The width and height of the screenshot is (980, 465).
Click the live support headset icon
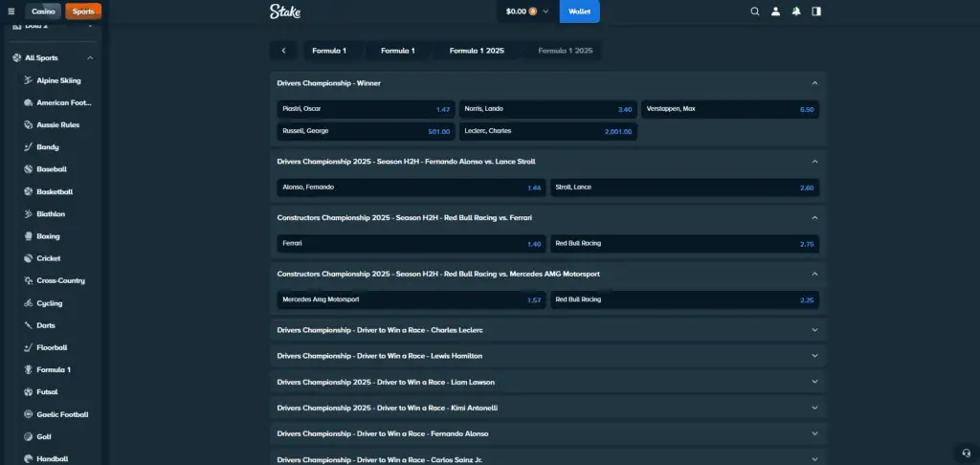[x=965, y=453]
